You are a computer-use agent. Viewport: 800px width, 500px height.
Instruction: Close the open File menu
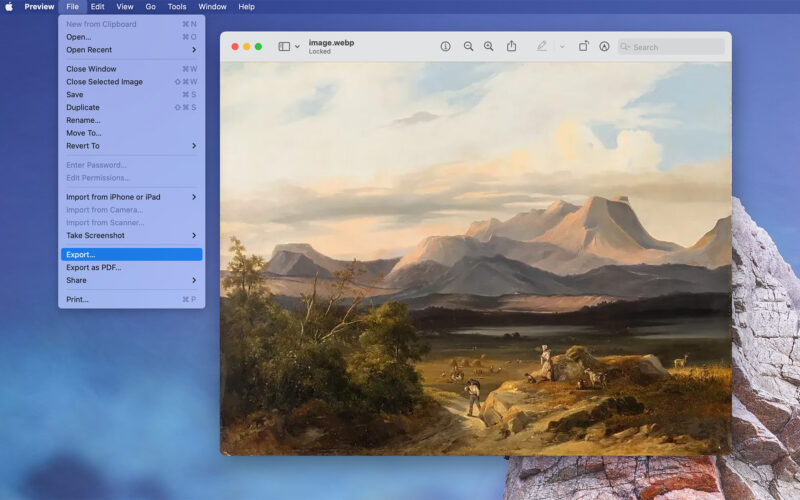pos(72,7)
